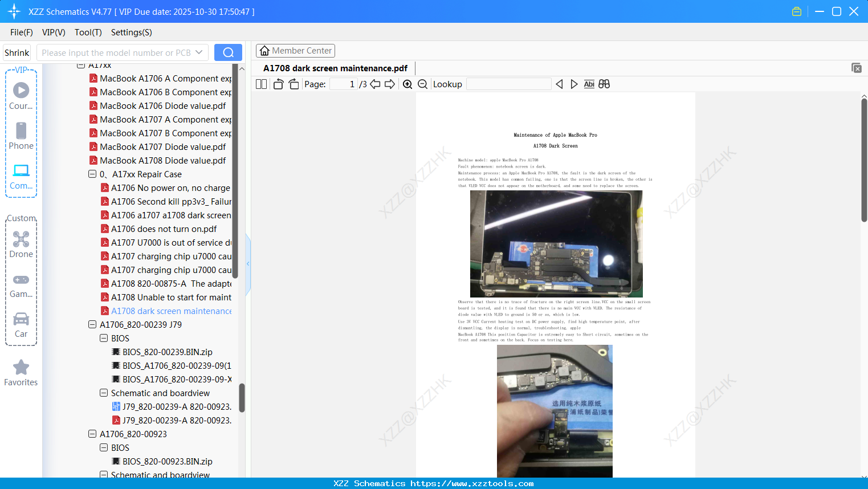Click the XZZ Schematics app logo
Screen dimensions: 868x489
pyautogui.click(x=14, y=11)
